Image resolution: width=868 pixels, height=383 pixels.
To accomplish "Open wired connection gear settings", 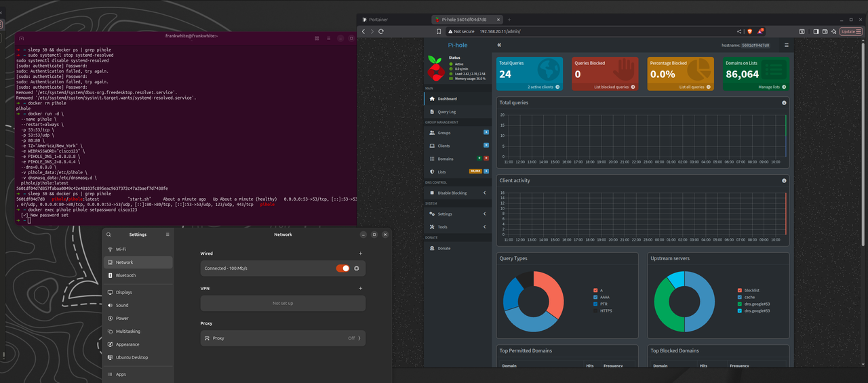I will (x=356, y=268).
